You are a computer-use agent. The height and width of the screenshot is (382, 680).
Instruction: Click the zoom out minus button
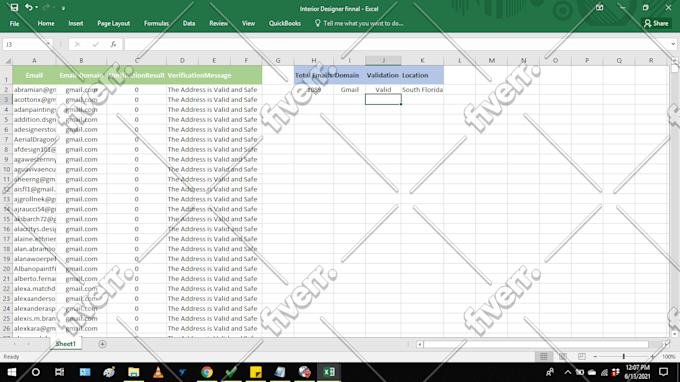tap(595, 356)
